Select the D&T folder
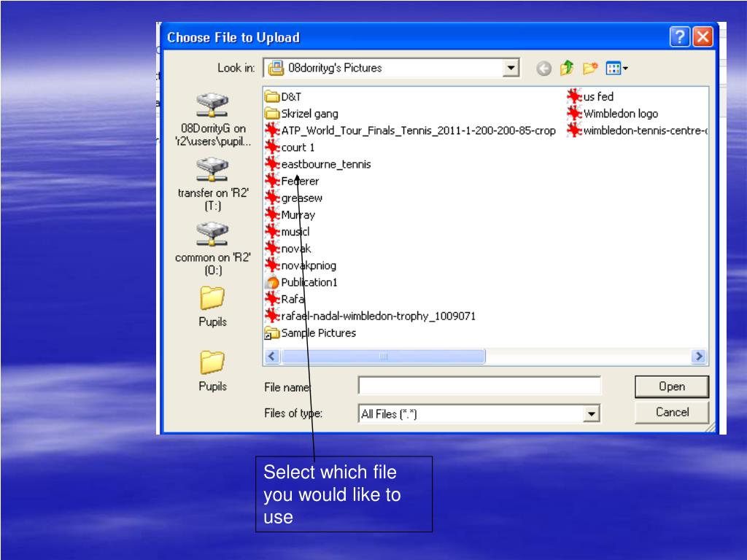The height and width of the screenshot is (560, 747). (283, 97)
